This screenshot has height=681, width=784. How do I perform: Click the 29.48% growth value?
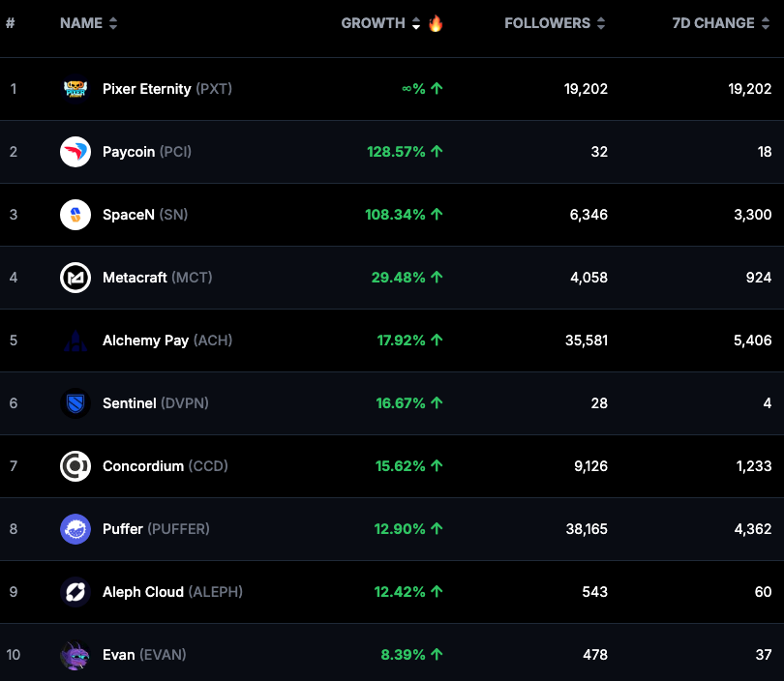(398, 278)
